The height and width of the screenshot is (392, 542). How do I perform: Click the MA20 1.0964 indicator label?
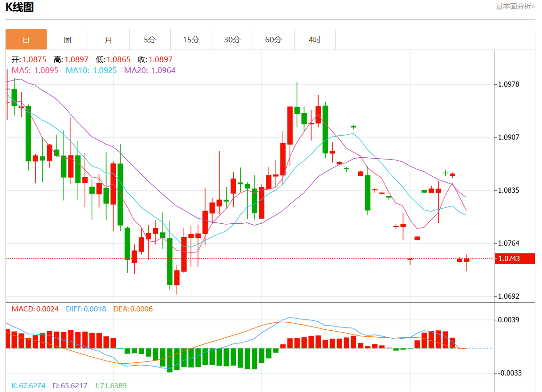click(x=149, y=70)
